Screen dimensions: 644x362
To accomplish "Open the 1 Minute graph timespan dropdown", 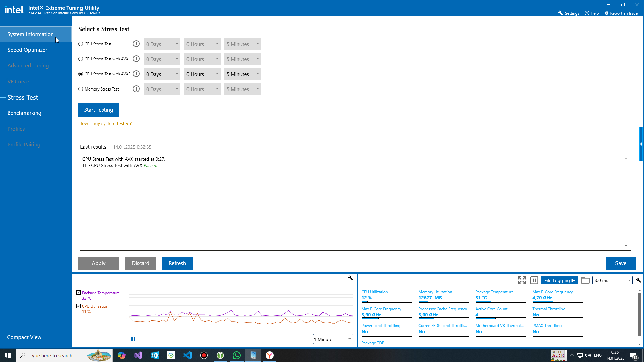I will point(333,339).
